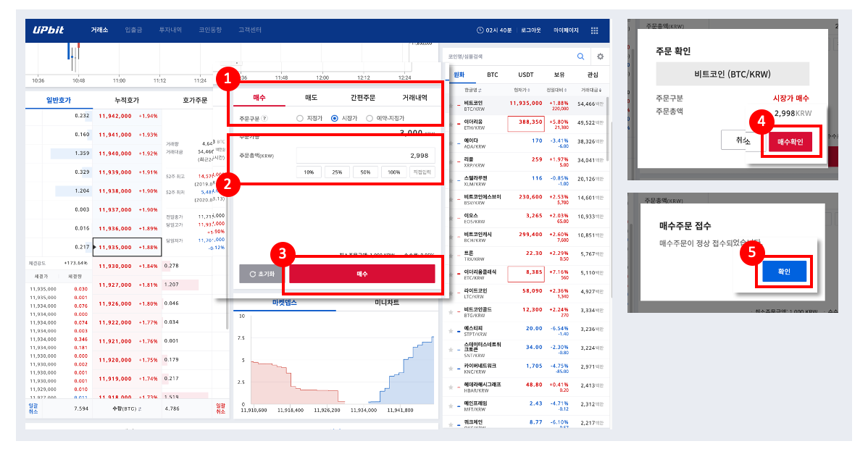Open the 입출금 navigation menu
Viewport: 868px width, 449px height.
pyautogui.click(x=133, y=30)
